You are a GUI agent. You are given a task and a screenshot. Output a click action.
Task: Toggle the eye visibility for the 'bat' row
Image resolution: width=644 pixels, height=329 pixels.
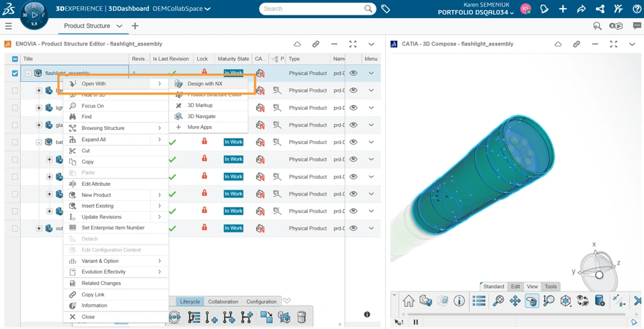tap(354, 142)
